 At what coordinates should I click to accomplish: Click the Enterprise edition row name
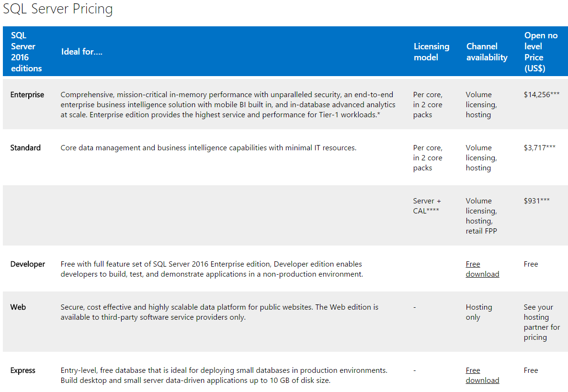[27, 95]
